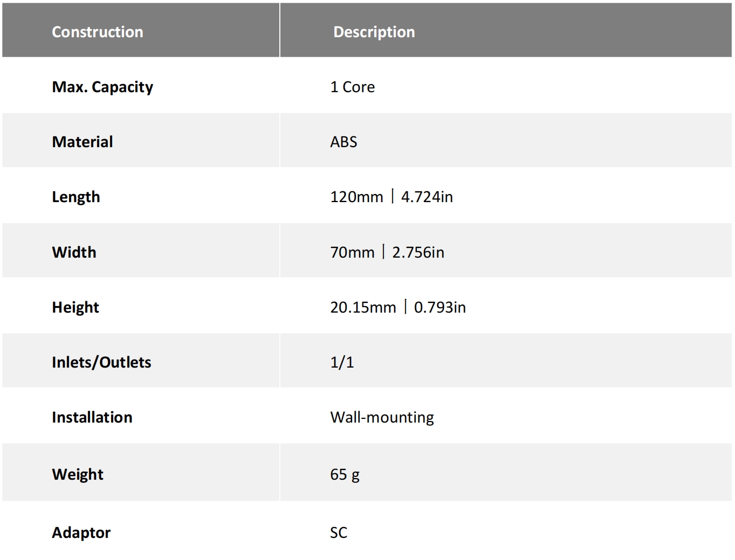
Task: Select the Width row label
Action: click(74, 252)
